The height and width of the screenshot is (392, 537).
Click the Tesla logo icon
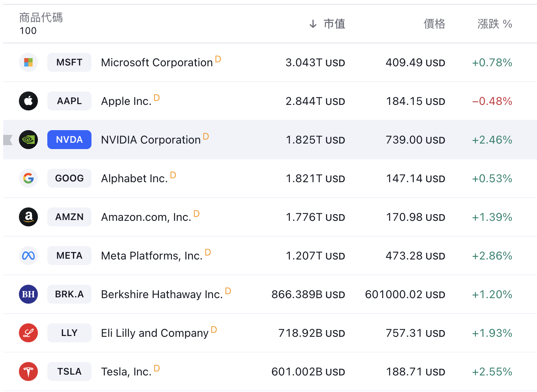coord(28,371)
